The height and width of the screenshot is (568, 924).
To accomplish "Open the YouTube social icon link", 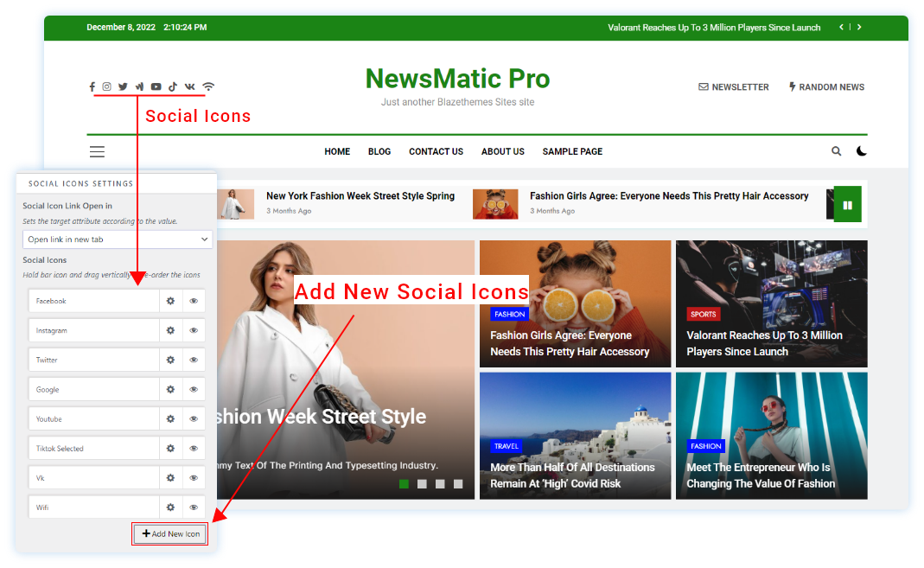I will pyautogui.click(x=156, y=86).
